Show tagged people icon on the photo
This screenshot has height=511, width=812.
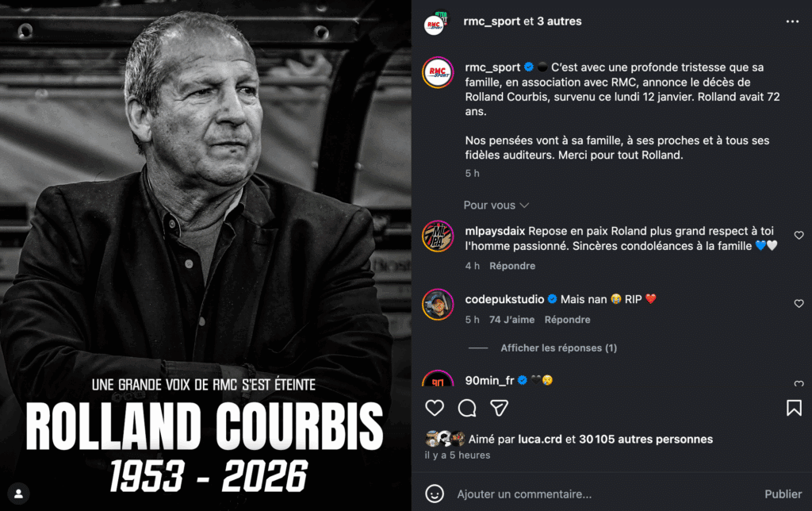tap(18, 494)
